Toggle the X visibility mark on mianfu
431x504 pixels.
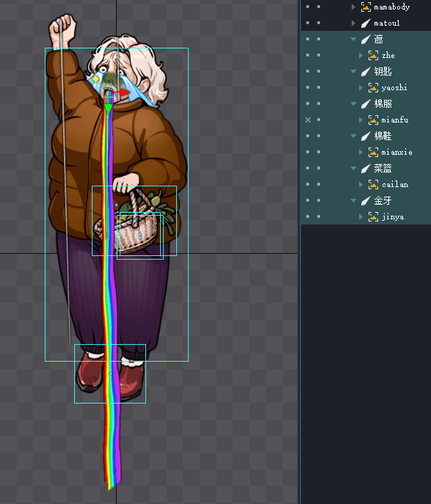coord(308,120)
